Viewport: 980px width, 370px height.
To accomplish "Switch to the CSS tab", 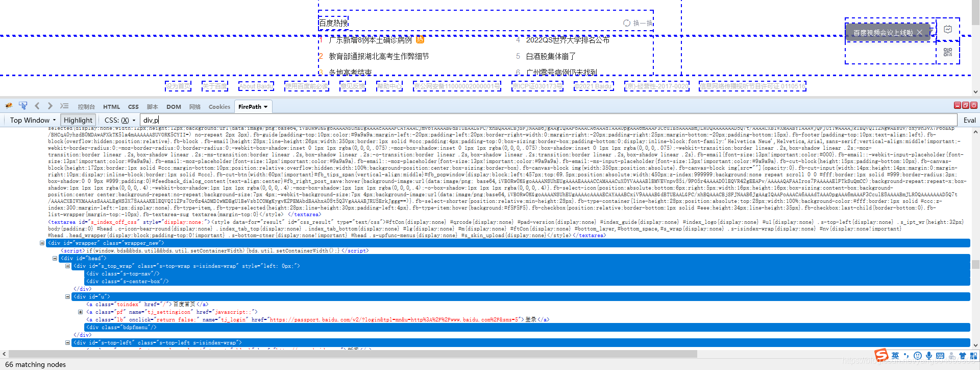I will [x=133, y=107].
